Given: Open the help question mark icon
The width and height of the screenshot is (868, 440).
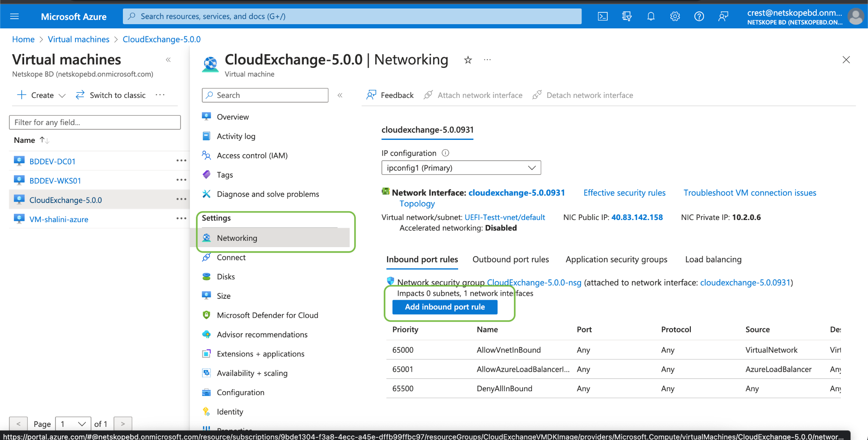Looking at the screenshot, I should pos(699,17).
